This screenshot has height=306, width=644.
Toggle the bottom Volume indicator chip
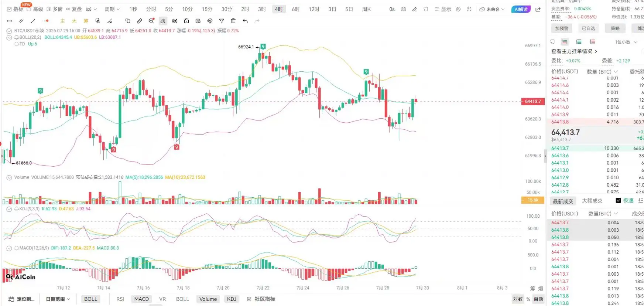(x=208, y=299)
